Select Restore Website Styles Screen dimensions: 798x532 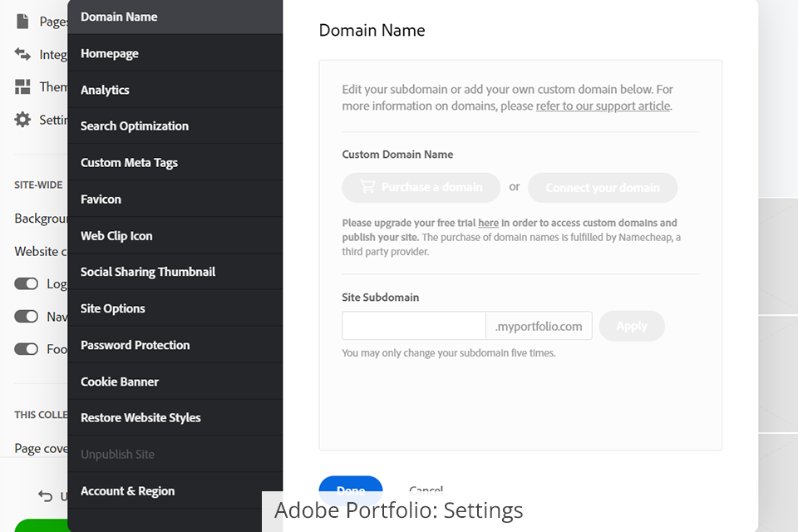click(x=175, y=418)
